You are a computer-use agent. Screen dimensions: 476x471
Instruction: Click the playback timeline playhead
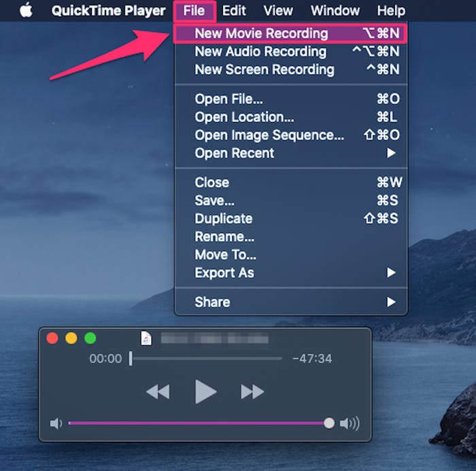131,359
